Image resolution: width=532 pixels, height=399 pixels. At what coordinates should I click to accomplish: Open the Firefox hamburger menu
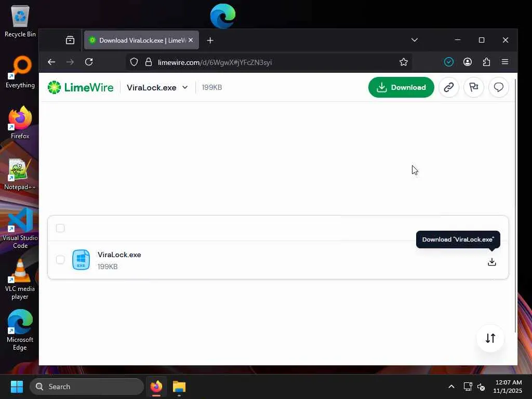point(505,62)
